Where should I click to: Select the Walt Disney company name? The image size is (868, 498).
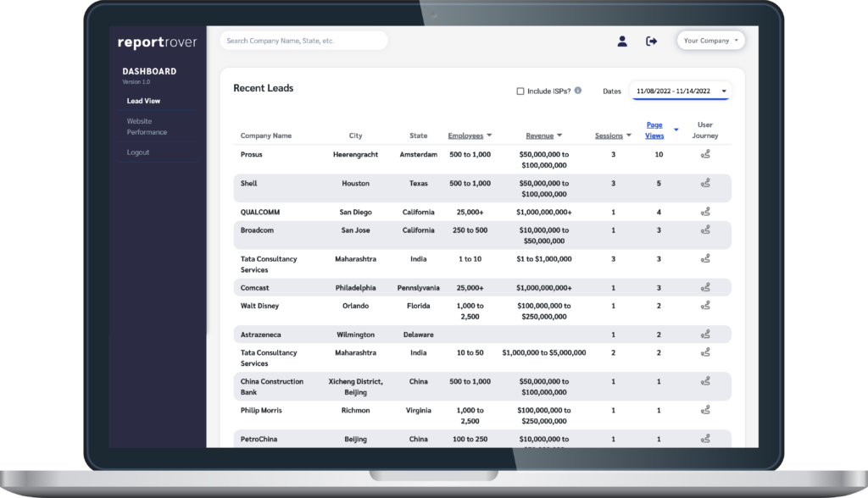259,306
